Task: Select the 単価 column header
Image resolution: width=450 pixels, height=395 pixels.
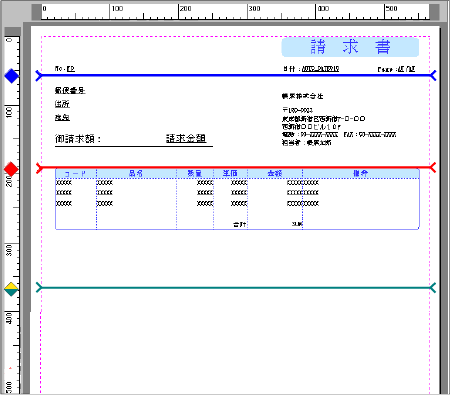Action: pyautogui.click(x=230, y=173)
